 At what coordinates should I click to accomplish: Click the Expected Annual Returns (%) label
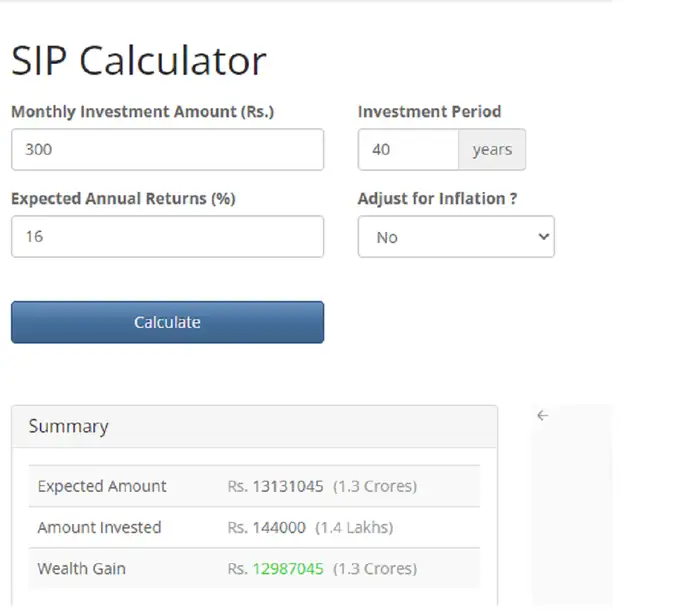[123, 198]
